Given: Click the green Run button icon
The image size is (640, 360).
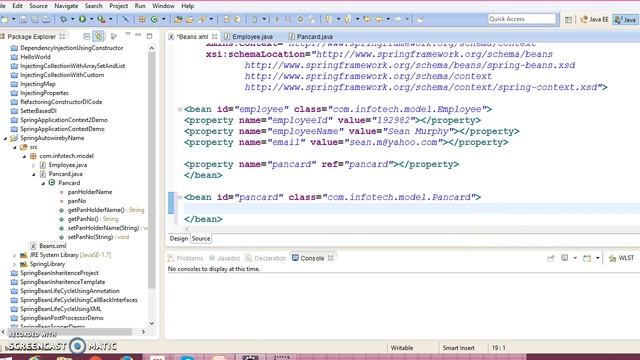Looking at the screenshot, I should 82,19.
